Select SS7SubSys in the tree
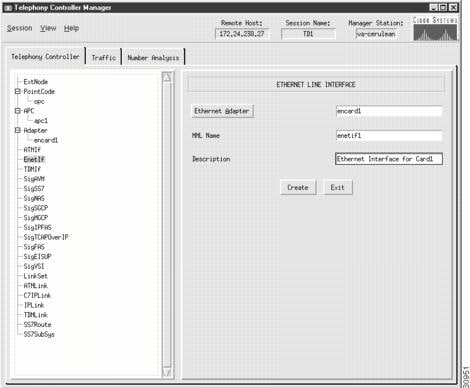Screen dimensions: 470x388 pyautogui.click(x=39, y=334)
